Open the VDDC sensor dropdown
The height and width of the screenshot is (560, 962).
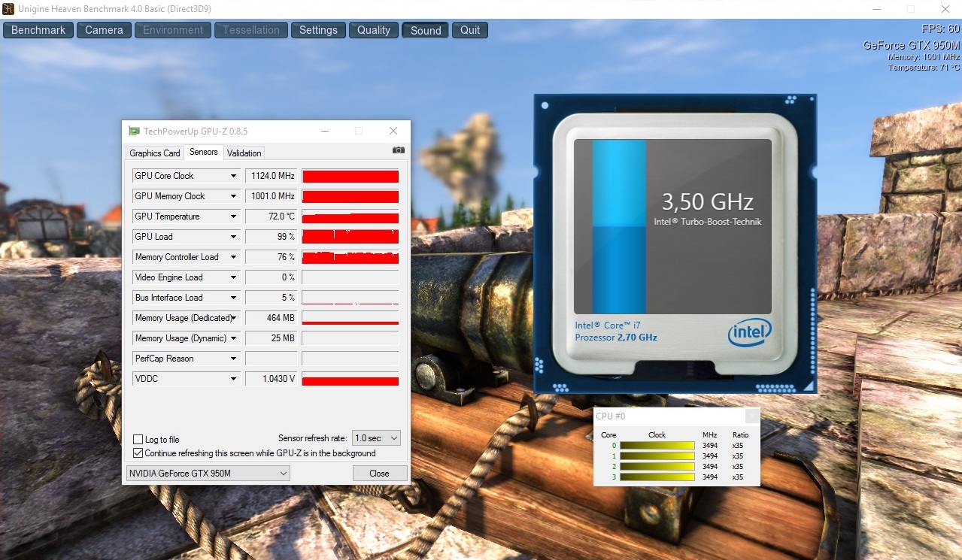click(234, 379)
